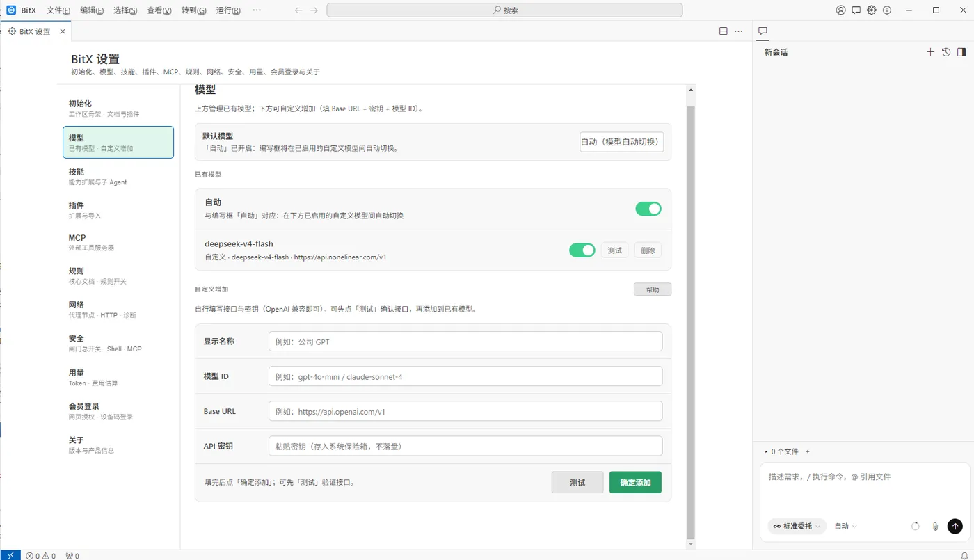This screenshot has width=974, height=560.
Task: Click the remote connection status icon
Action: click(10, 555)
